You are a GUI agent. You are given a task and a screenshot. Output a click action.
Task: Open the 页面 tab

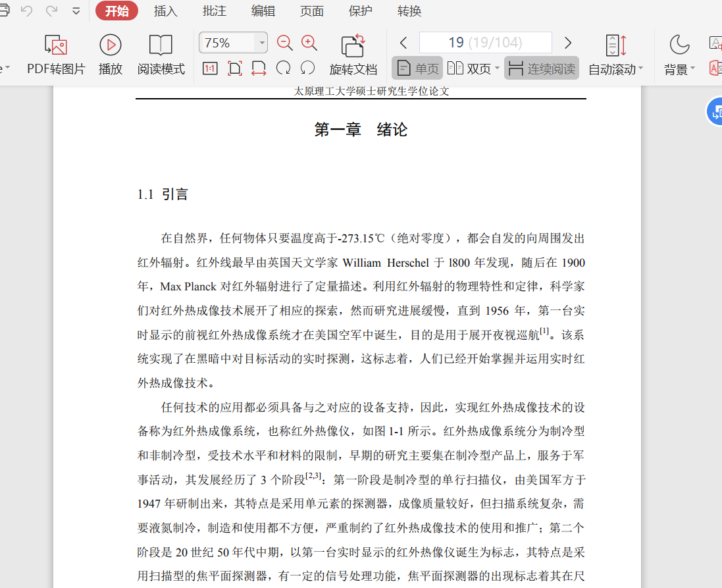coord(312,11)
